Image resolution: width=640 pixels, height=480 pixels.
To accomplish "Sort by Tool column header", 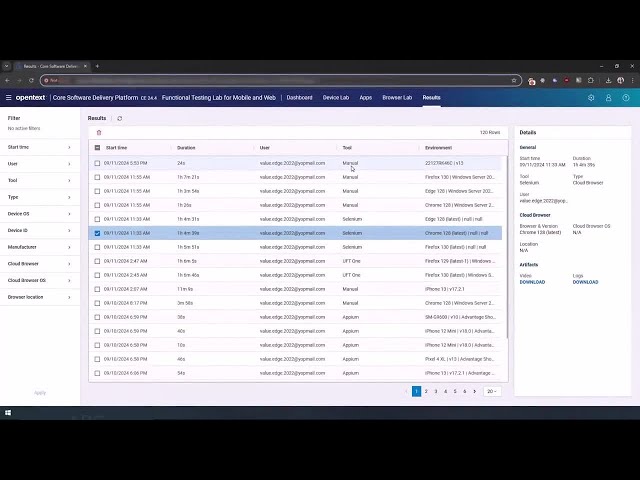I will pos(347,148).
